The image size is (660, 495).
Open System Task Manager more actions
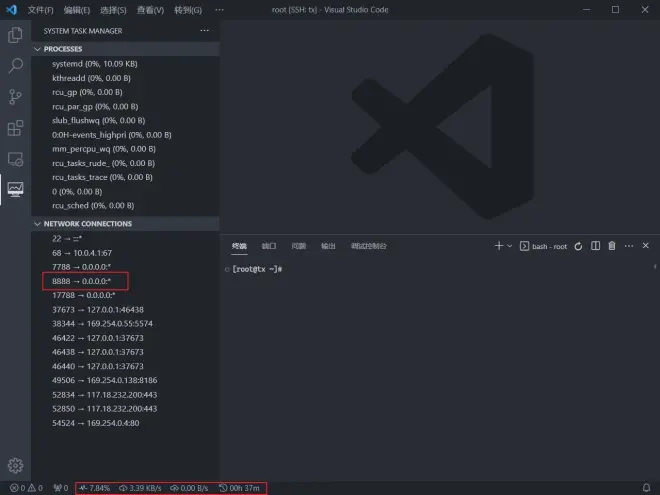pyautogui.click(x=205, y=30)
